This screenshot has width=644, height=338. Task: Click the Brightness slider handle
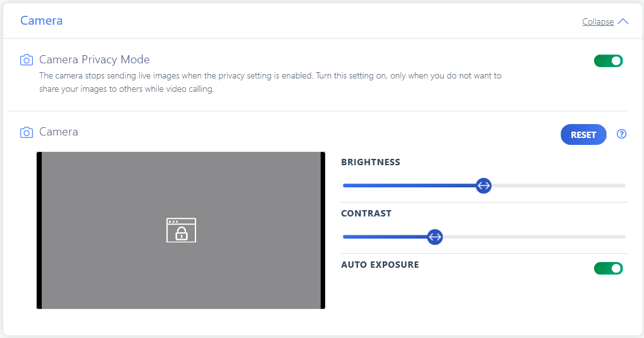click(483, 185)
